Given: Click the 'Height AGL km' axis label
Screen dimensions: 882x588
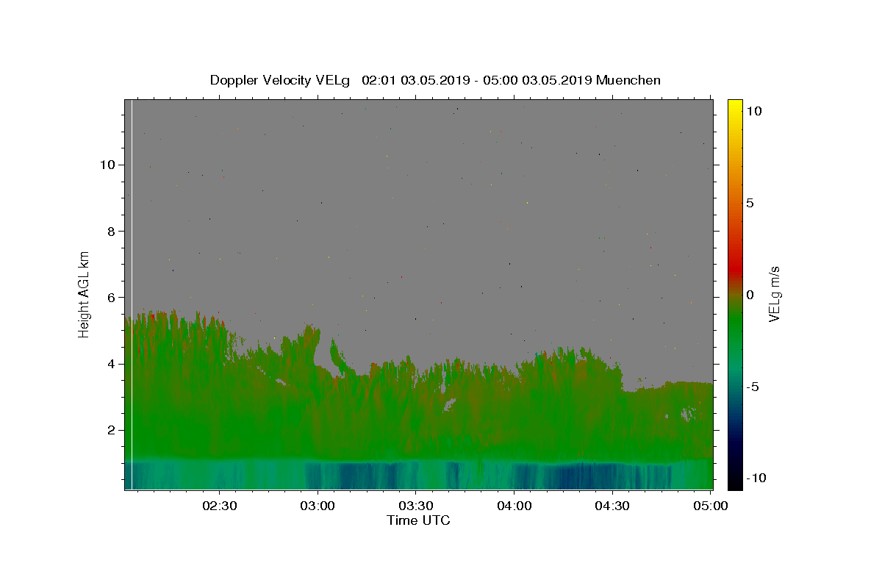Looking at the screenshot, I should click(x=85, y=293).
